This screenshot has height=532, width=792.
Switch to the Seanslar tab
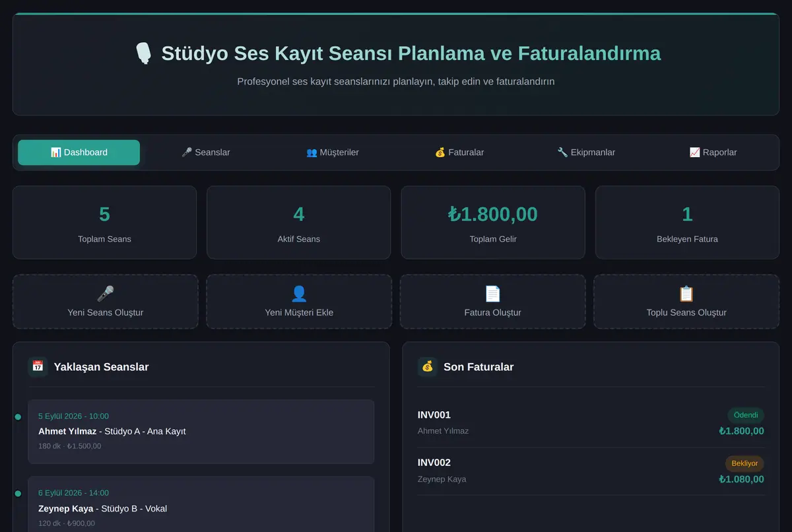coord(206,152)
